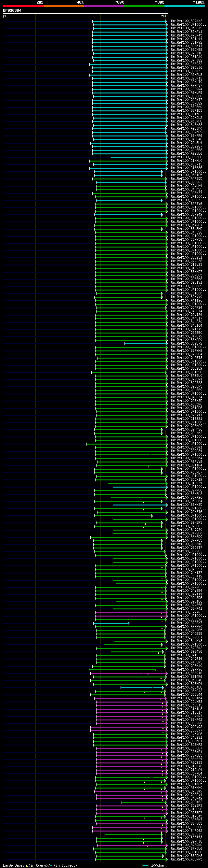Click hit label UniRef100_B4FG62

(187, 831)
